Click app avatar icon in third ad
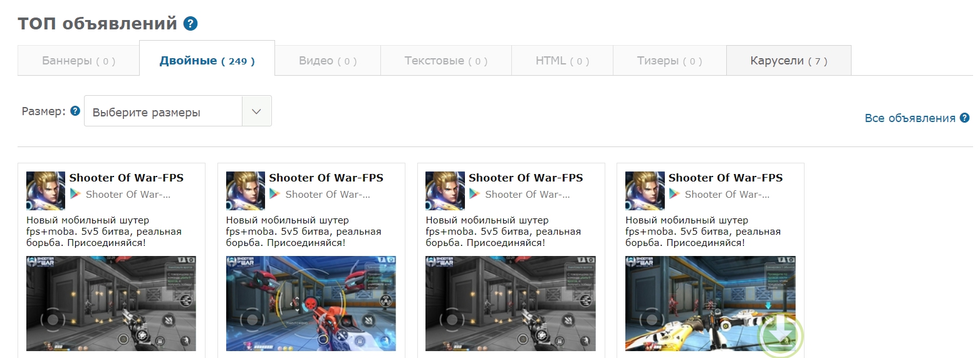Viewport: 980px width, 358px height. point(445,190)
